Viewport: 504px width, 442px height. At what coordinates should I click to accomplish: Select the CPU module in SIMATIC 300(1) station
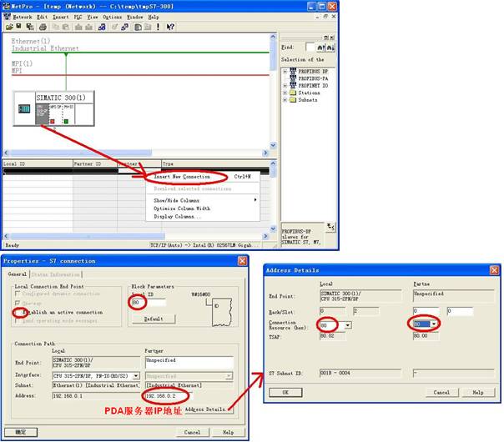[x=42, y=114]
